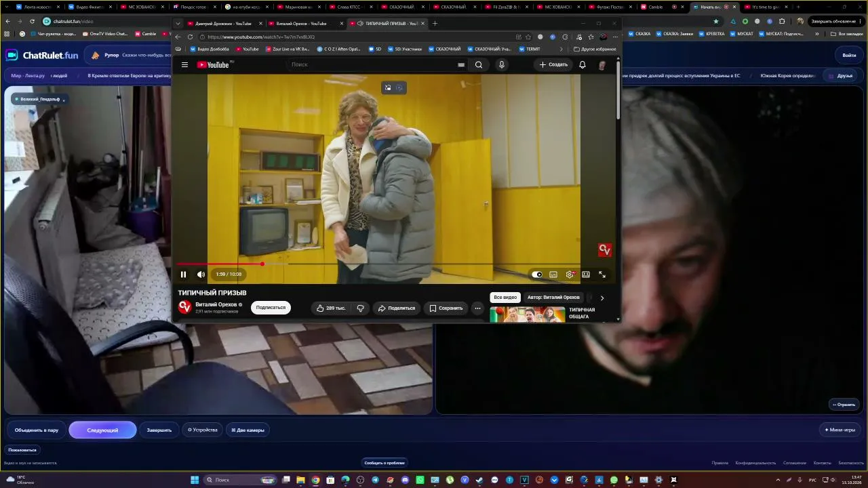
Task: Toggle subtitles on the YouTube player
Action: click(x=553, y=274)
